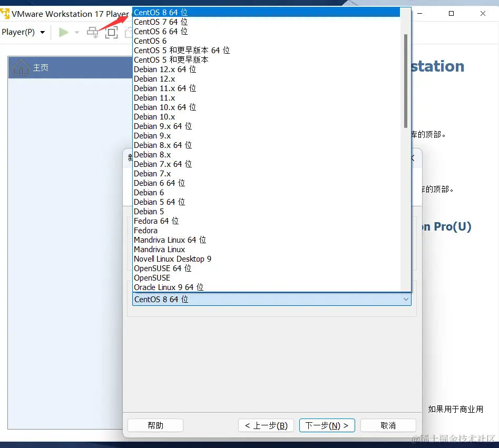499x448 pixels.
Task: Select Fedora 64 位 option
Action: tap(266, 221)
